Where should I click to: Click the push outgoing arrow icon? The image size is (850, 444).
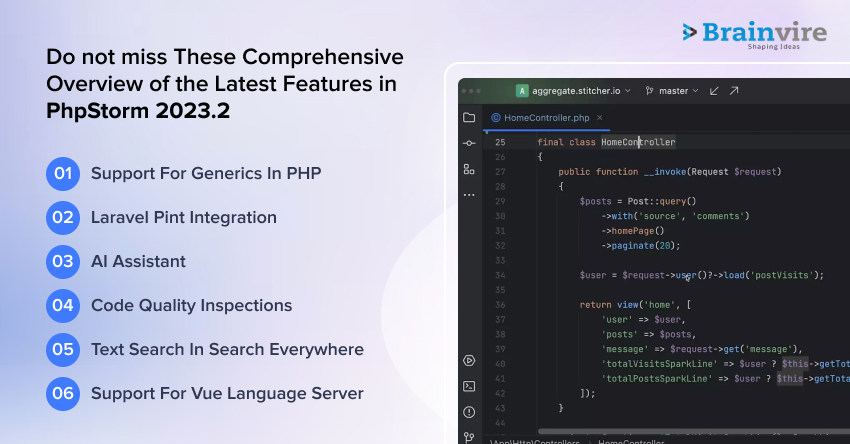pos(734,91)
